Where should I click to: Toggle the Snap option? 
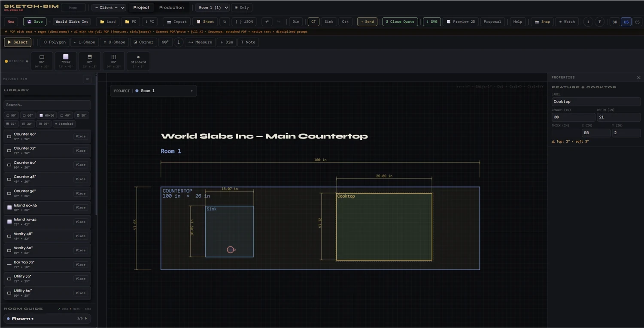pyautogui.click(x=542, y=21)
